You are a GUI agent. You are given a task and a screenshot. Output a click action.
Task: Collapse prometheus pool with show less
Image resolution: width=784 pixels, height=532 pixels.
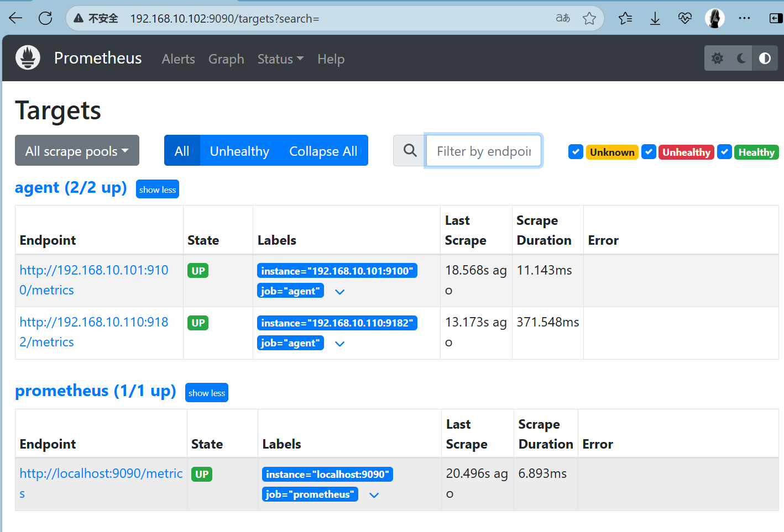(207, 392)
